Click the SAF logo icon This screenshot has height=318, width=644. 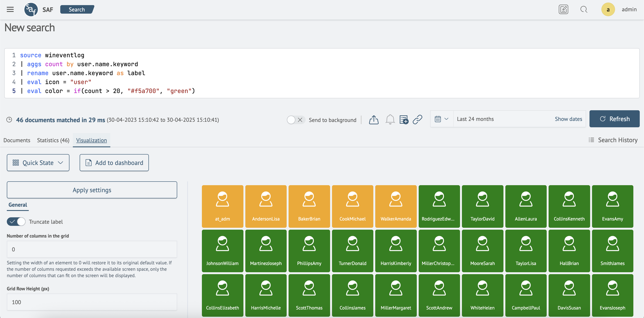tap(31, 10)
